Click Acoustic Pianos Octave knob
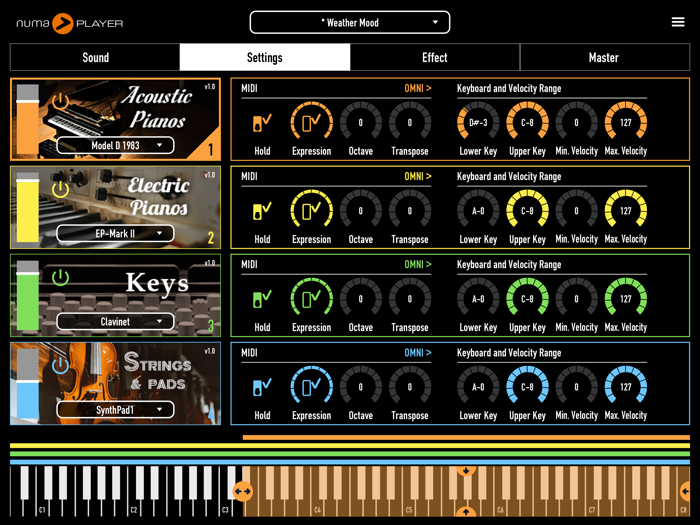Viewport: 700px width, 525px height. tap(361, 122)
